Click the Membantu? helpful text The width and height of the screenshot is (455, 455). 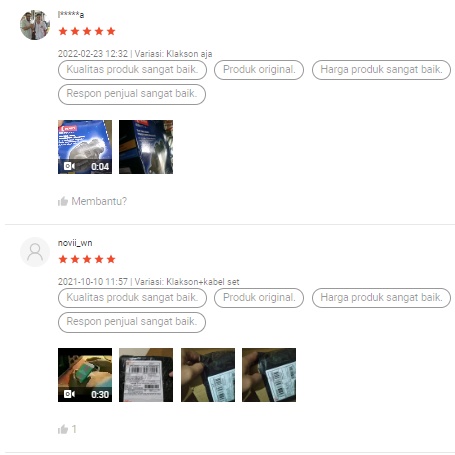pos(99,201)
